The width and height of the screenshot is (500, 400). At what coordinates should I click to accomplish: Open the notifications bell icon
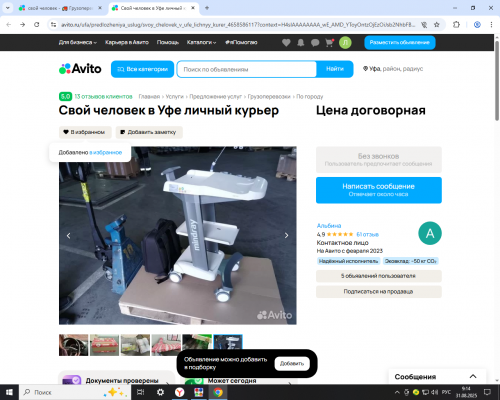(301, 42)
